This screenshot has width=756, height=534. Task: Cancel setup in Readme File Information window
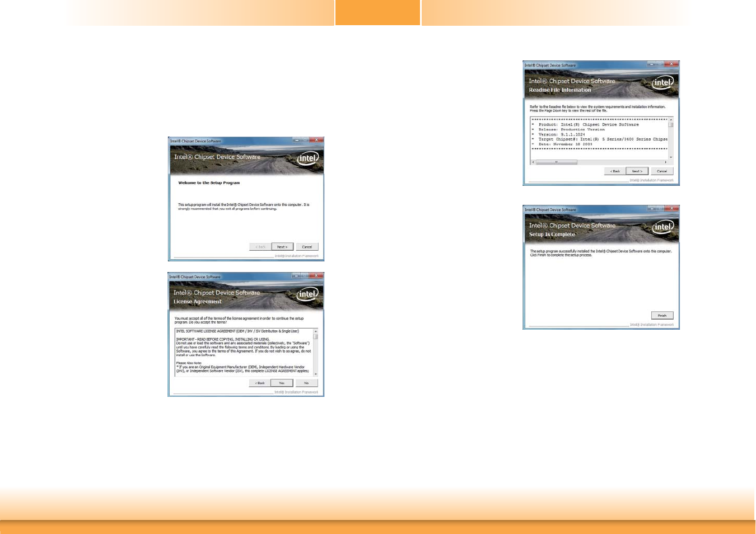click(662, 171)
